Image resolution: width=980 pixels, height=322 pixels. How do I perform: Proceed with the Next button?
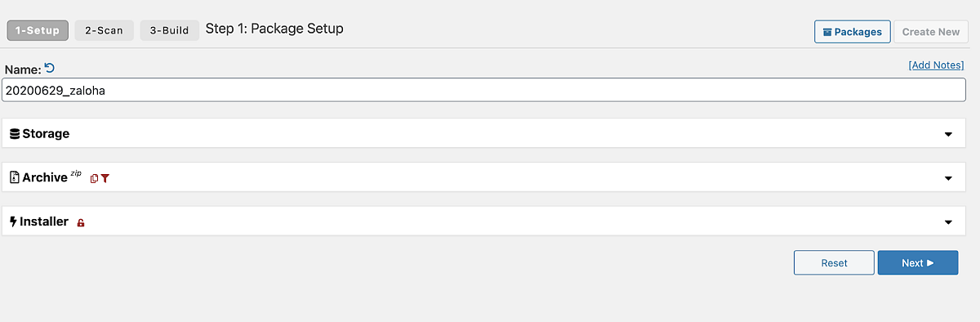[918, 263]
